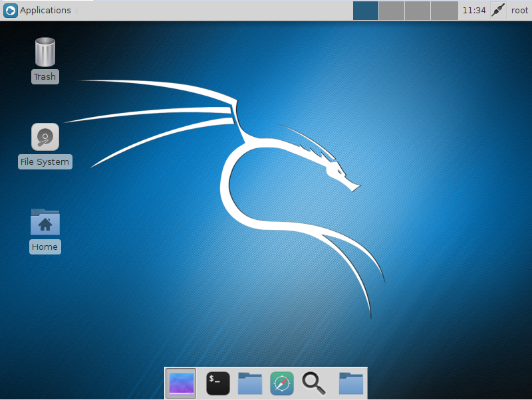Click the Kali whisker menu logo icon
The image size is (532, 400).
pos(11,11)
